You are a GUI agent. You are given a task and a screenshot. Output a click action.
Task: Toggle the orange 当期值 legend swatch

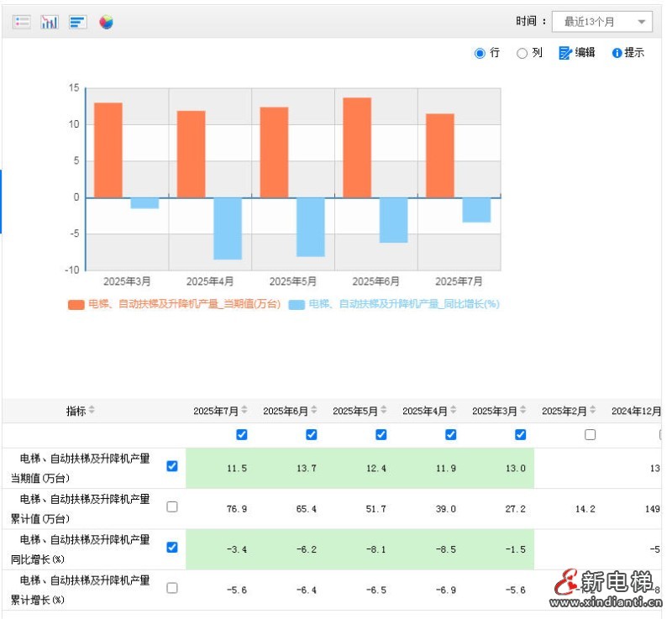(x=76, y=304)
